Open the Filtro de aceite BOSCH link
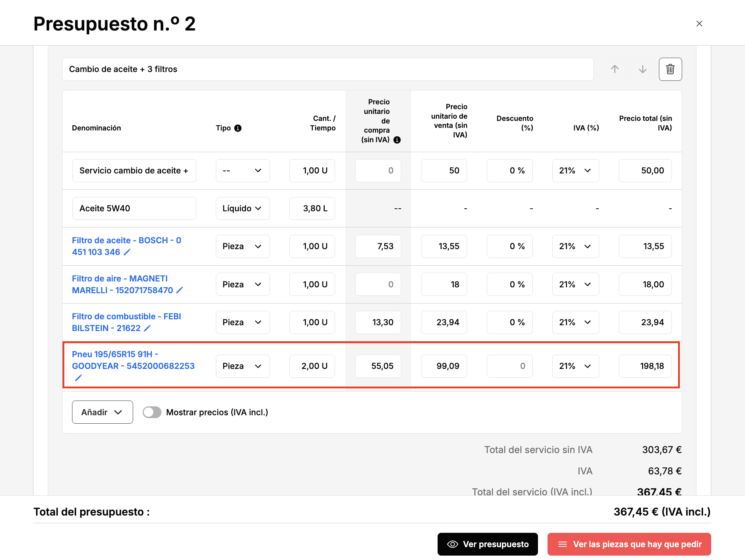 point(126,246)
